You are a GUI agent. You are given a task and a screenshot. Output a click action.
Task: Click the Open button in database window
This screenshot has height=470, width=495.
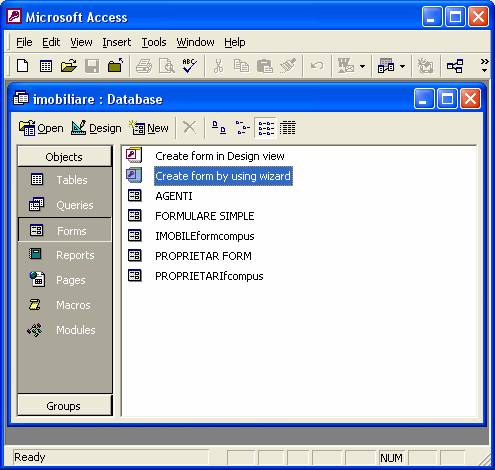click(41, 128)
